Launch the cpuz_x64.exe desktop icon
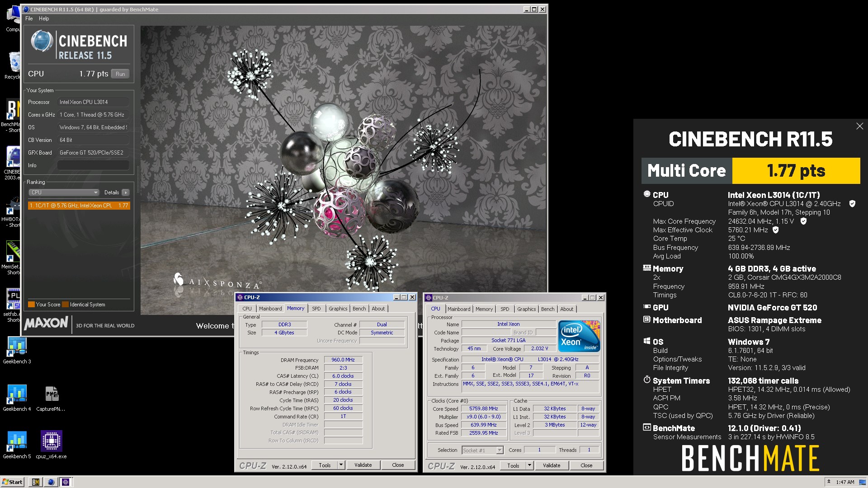The image size is (868, 488). [x=51, y=445]
